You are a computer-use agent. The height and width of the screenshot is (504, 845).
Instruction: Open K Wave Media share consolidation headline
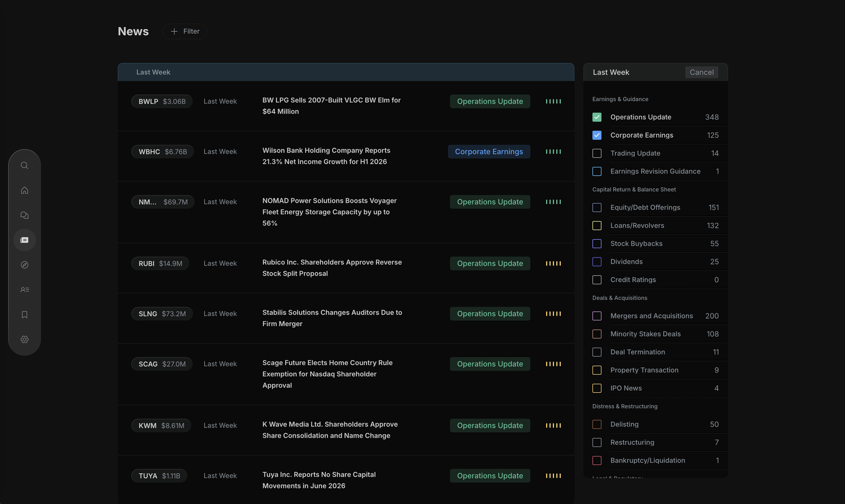click(330, 430)
